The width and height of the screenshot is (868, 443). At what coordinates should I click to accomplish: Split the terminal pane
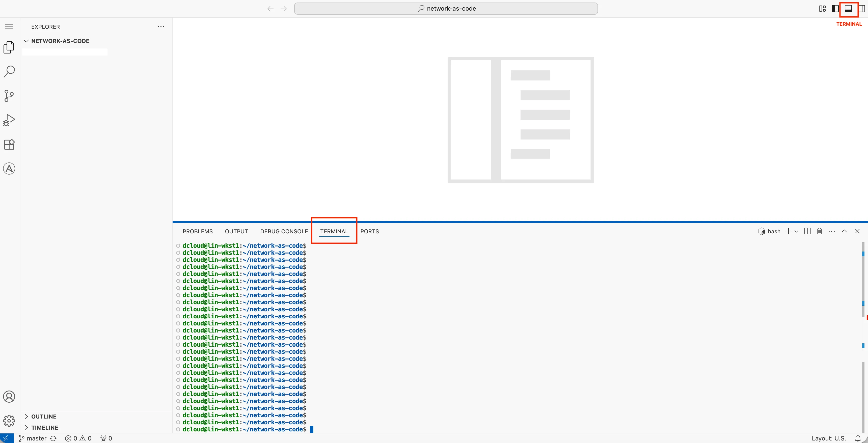coord(807,231)
